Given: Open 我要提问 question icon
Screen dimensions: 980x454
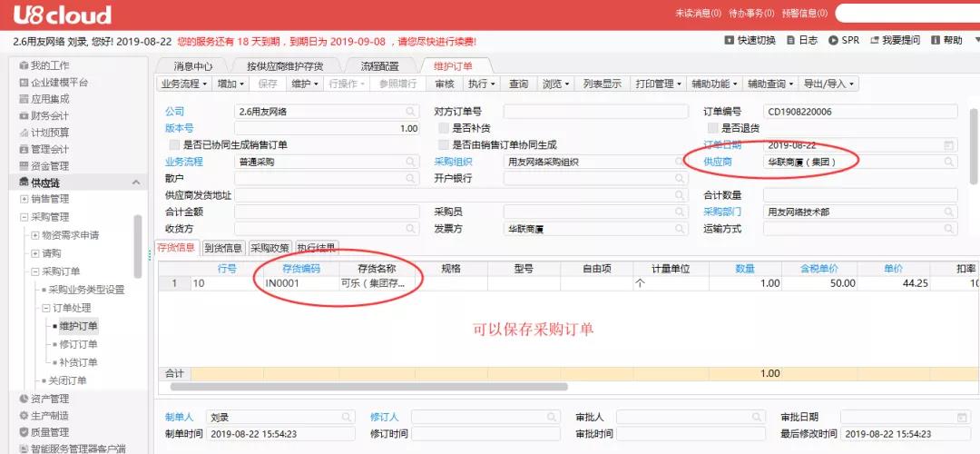Looking at the screenshot, I should point(875,41).
